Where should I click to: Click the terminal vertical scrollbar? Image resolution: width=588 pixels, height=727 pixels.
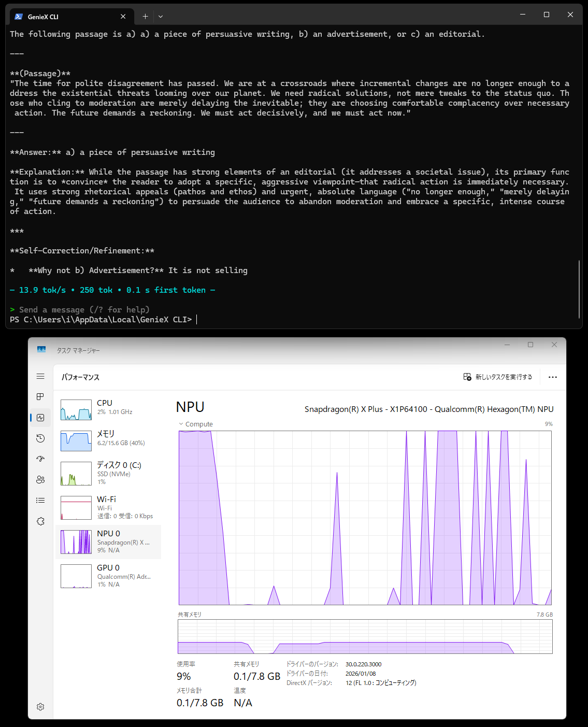(579, 289)
